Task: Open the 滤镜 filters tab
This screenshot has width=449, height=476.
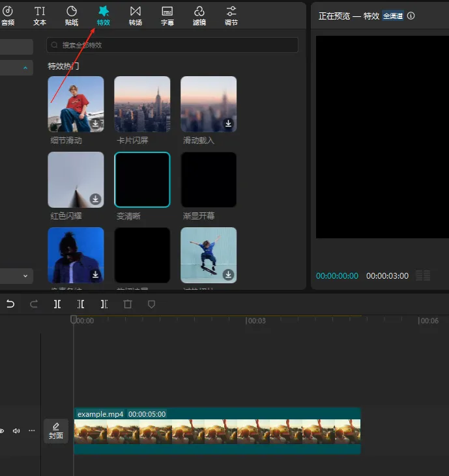Action: pos(199,16)
